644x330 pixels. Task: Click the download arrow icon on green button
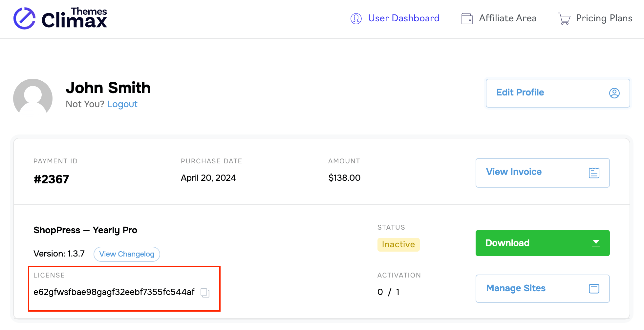(x=596, y=243)
